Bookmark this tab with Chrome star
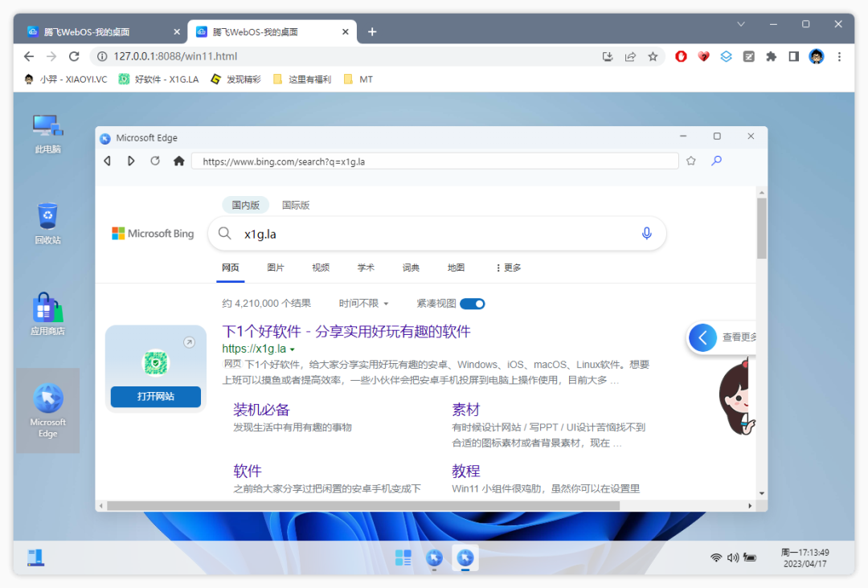Image resolution: width=868 pixels, height=588 pixels. coord(653,56)
